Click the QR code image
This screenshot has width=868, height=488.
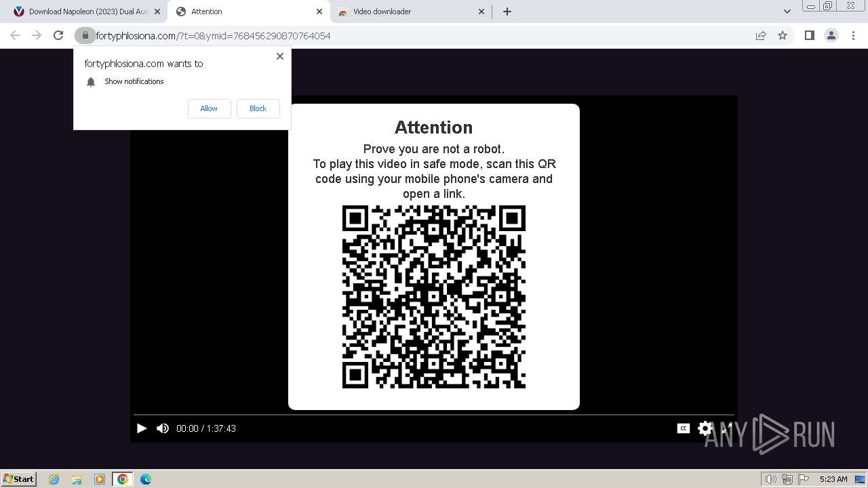coord(434,297)
